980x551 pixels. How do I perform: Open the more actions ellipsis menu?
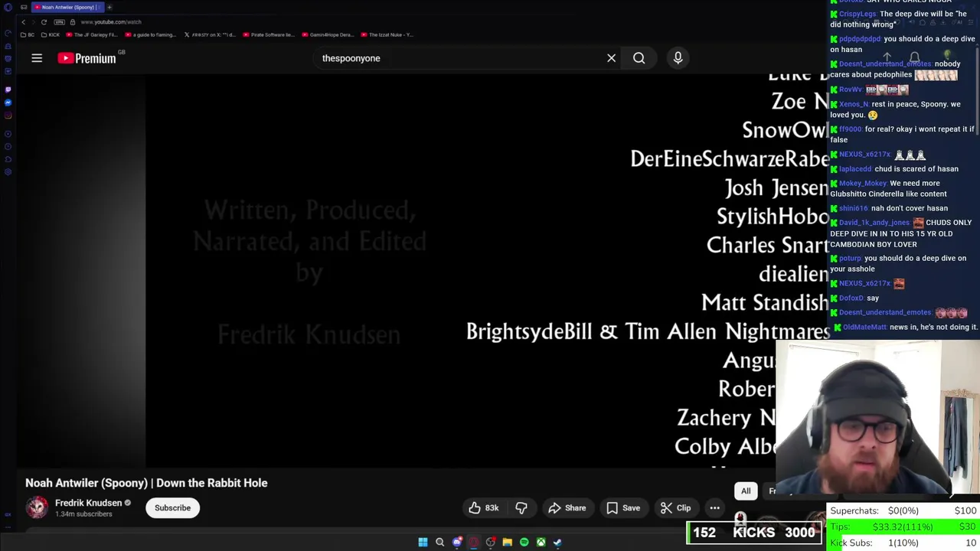(714, 508)
